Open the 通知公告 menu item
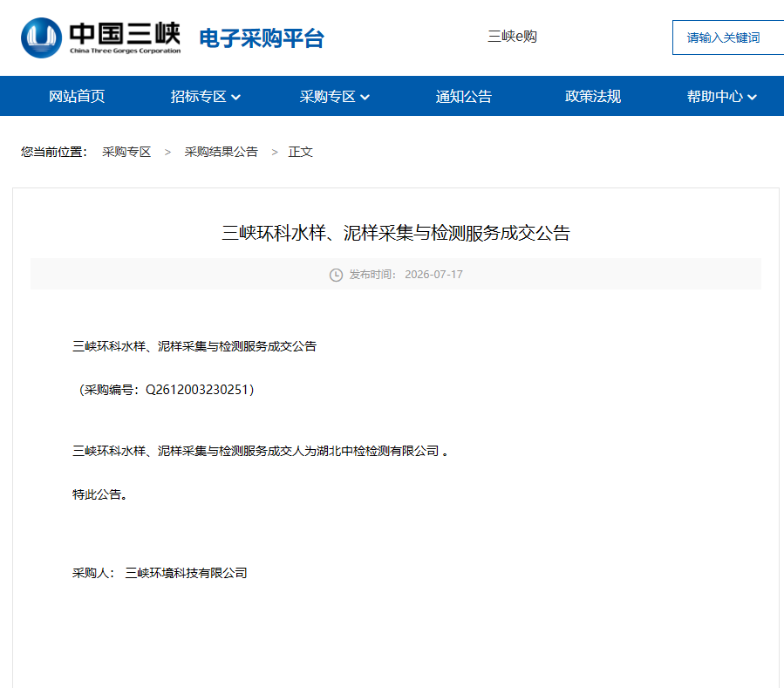The height and width of the screenshot is (688, 784). point(463,96)
